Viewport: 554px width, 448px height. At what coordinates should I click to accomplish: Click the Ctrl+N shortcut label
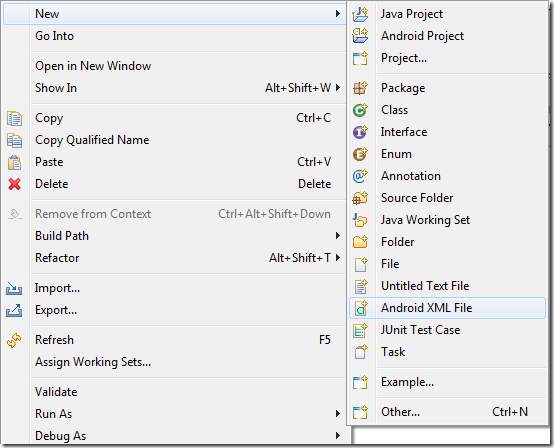point(510,412)
